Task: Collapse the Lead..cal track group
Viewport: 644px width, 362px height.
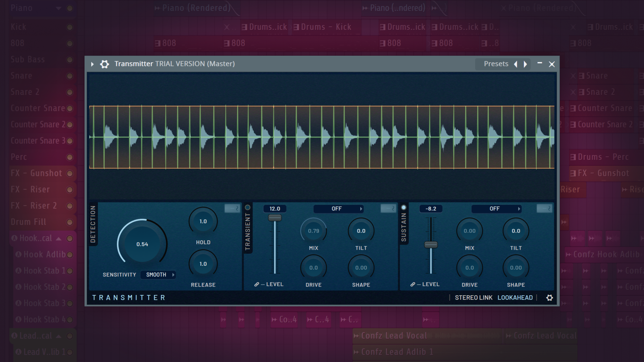Action: click(x=59, y=336)
